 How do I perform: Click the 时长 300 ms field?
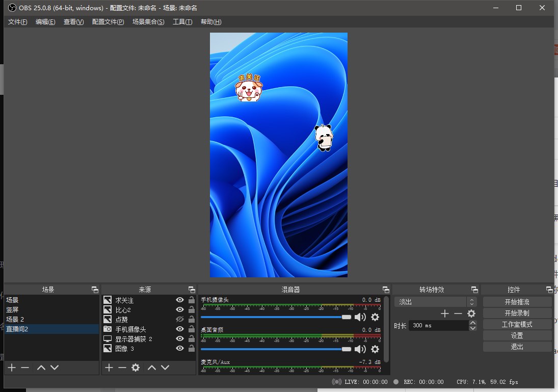438,325
